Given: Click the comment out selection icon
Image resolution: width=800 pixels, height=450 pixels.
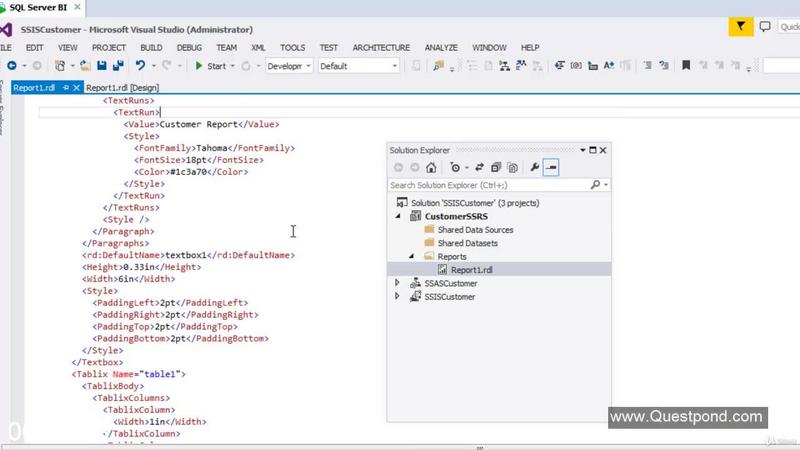Looking at the screenshot, I should point(647,65).
